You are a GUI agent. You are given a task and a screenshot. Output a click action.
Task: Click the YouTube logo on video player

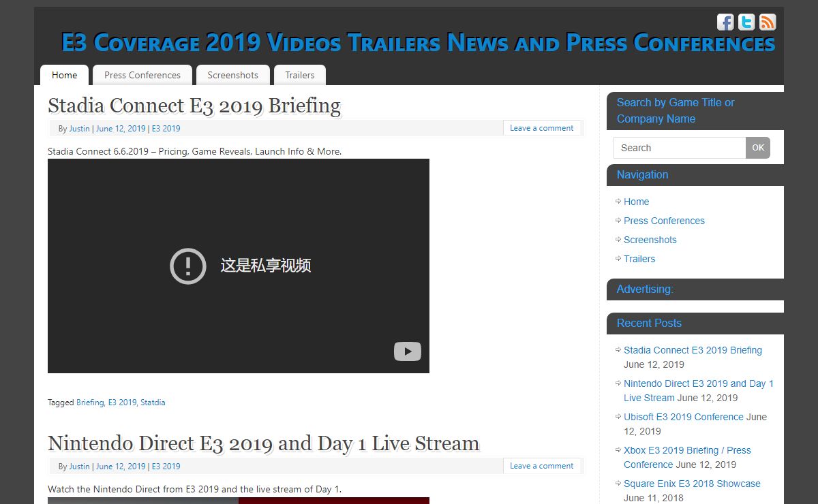407,351
